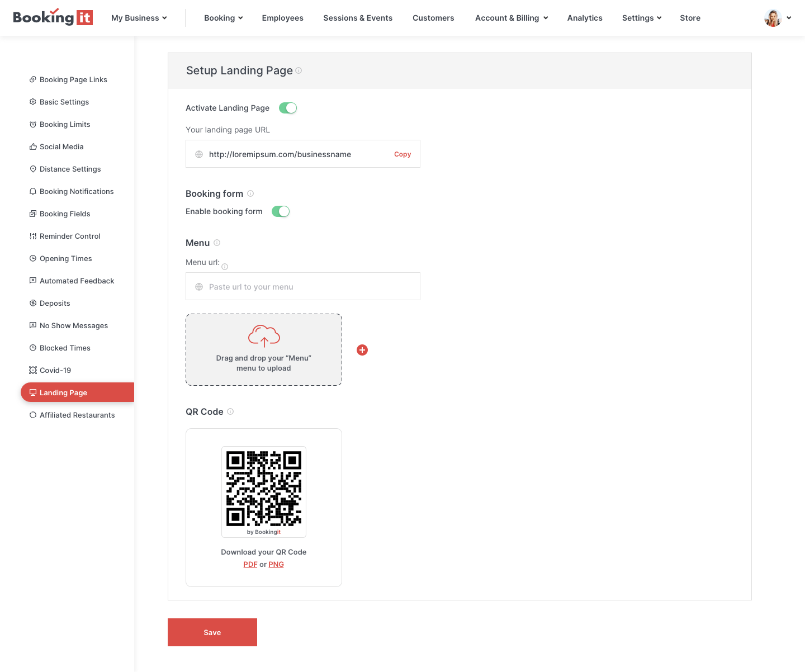Click the user profile avatar

tap(773, 18)
